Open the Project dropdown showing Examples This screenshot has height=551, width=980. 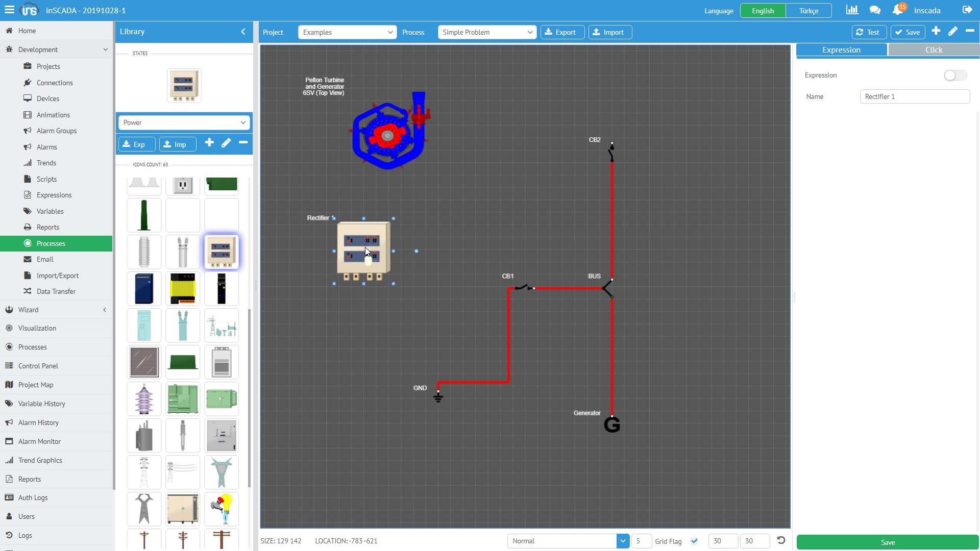(x=347, y=32)
